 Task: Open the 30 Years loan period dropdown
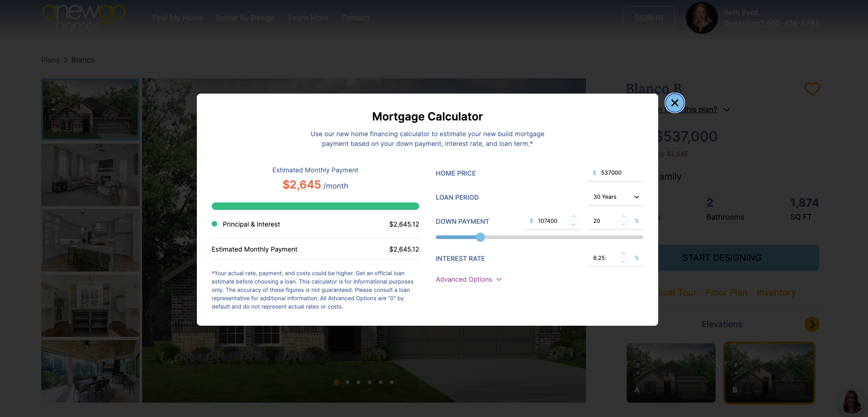coord(616,197)
